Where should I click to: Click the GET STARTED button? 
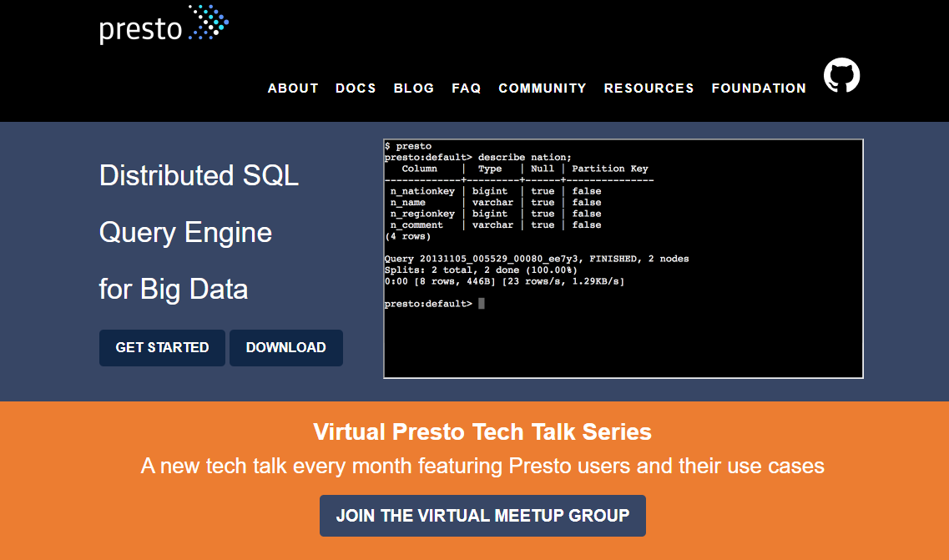click(162, 347)
